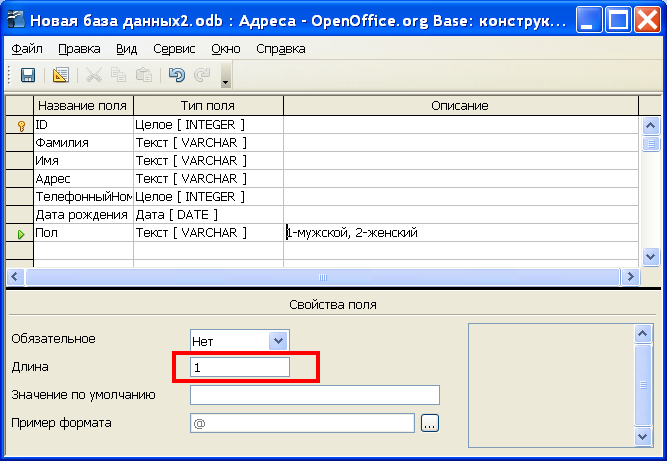667x461 pixels.
Task: Click the empty description cell for ID
Action: 461,125
